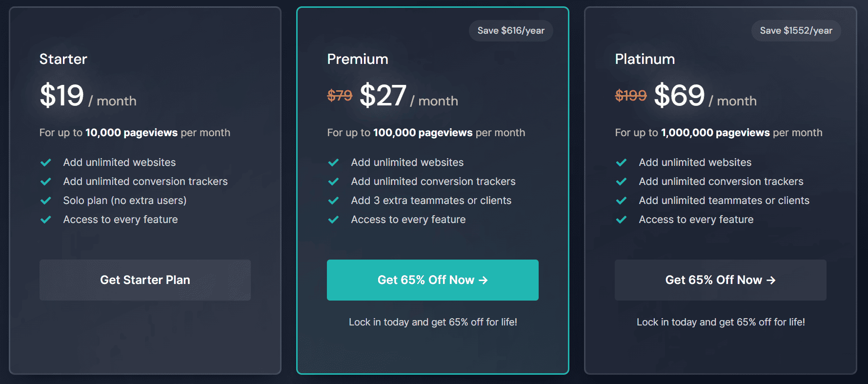Click the crossed-out $199 price on Platinum
This screenshot has width=868, height=384.
[x=630, y=96]
